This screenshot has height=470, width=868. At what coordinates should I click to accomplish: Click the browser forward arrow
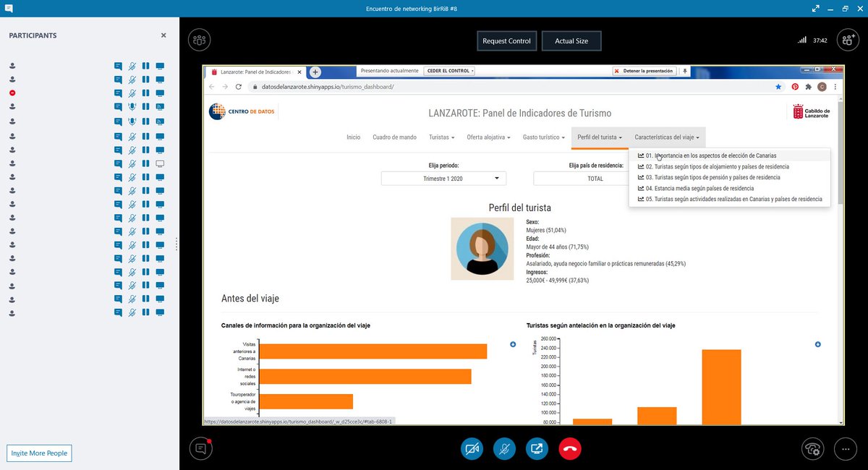225,86
